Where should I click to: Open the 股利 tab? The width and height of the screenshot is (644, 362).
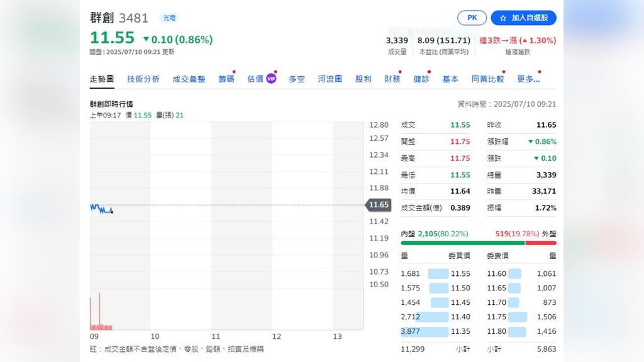coord(364,79)
